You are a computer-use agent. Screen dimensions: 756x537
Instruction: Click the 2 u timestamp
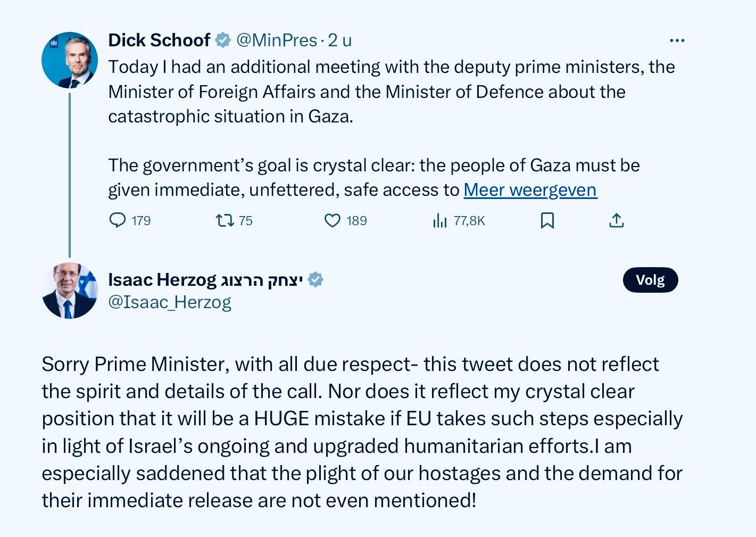pos(339,40)
